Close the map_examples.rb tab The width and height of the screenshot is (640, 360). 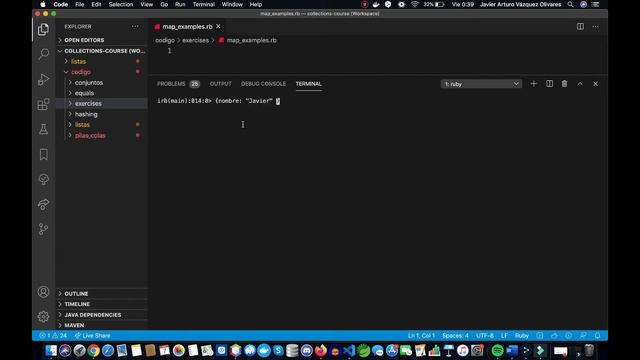[x=218, y=27]
